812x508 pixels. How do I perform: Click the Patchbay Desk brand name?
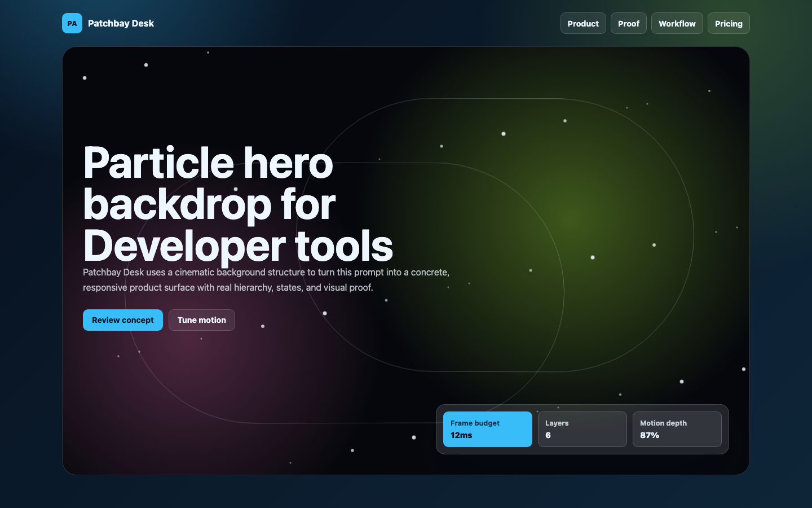(x=121, y=23)
